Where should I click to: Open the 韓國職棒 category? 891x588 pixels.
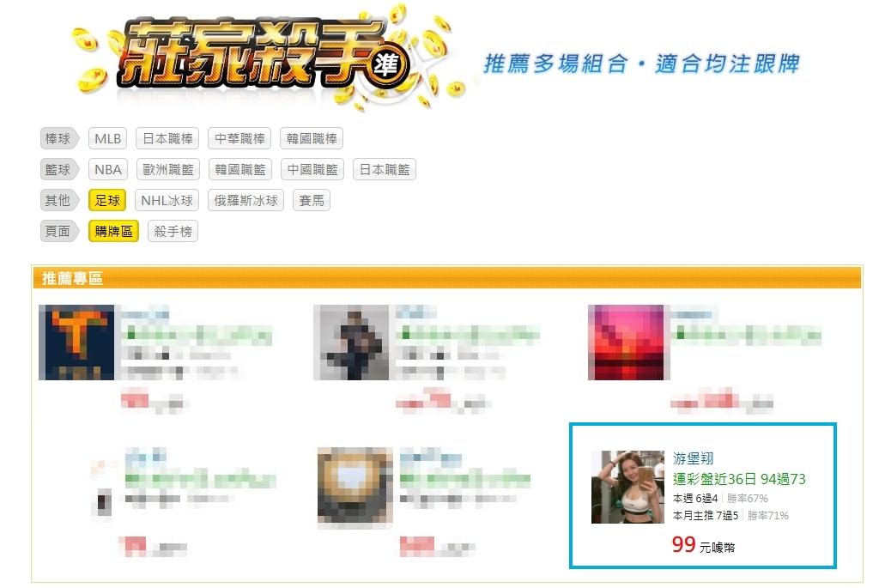click(x=312, y=138)
